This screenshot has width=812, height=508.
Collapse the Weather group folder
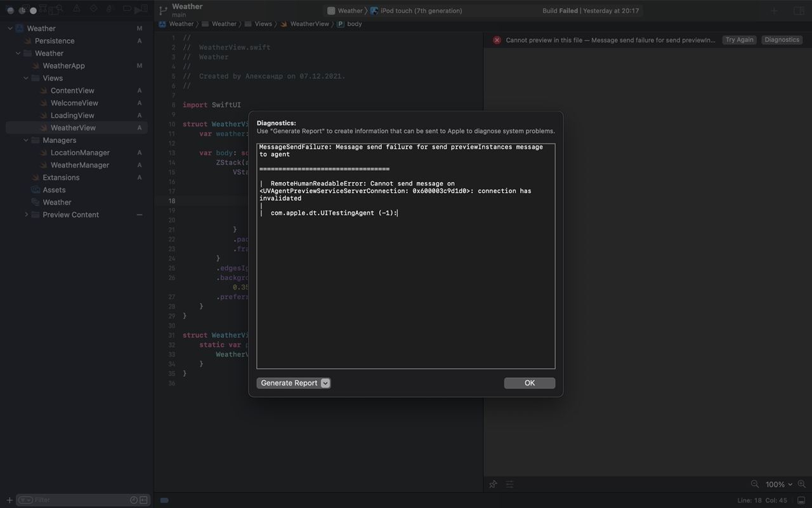18,53
